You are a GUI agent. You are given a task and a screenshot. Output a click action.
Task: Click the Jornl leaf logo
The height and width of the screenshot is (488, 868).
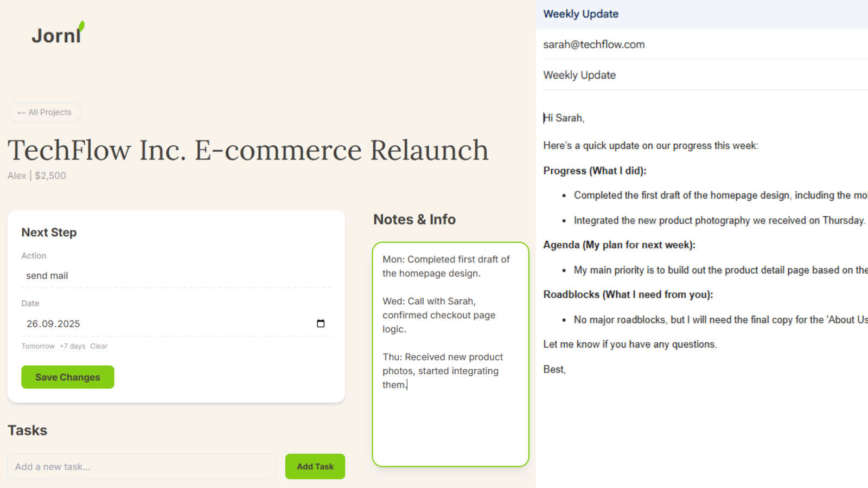(x=58, y=34)
